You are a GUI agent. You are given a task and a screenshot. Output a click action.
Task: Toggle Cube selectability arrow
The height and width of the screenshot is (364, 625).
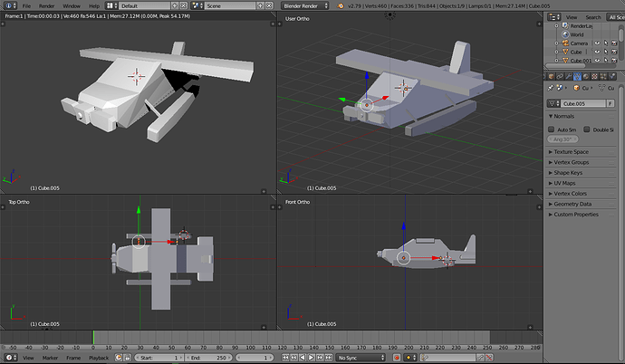pyautogui.click(x=605, y=53)
